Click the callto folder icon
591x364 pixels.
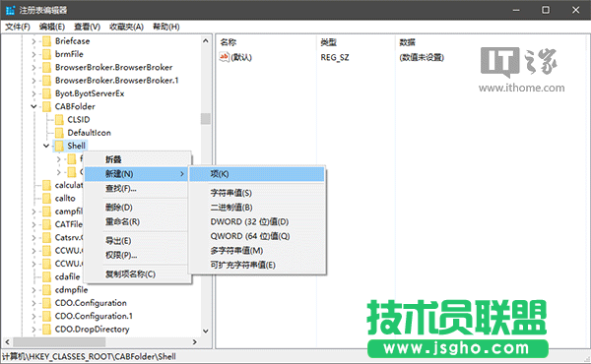click(x=46, y=199)
